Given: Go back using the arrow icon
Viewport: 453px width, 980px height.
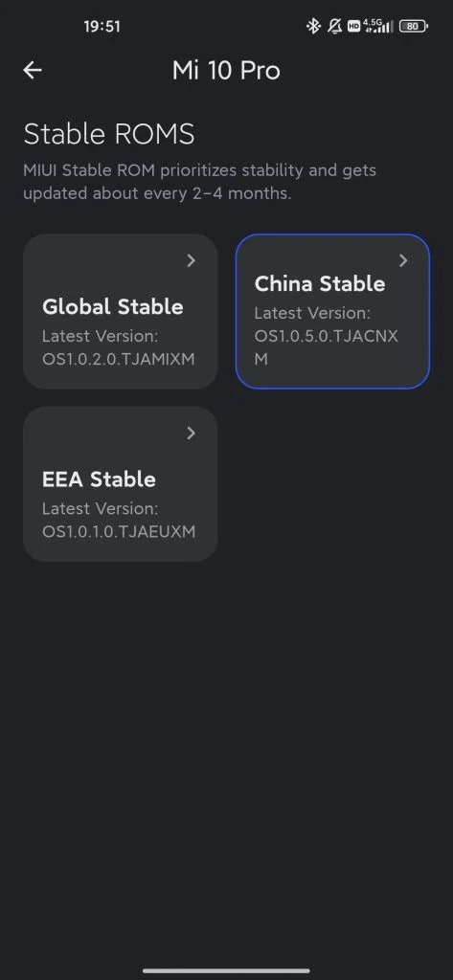Looking at the screenshot, I should tap(33, 71).
